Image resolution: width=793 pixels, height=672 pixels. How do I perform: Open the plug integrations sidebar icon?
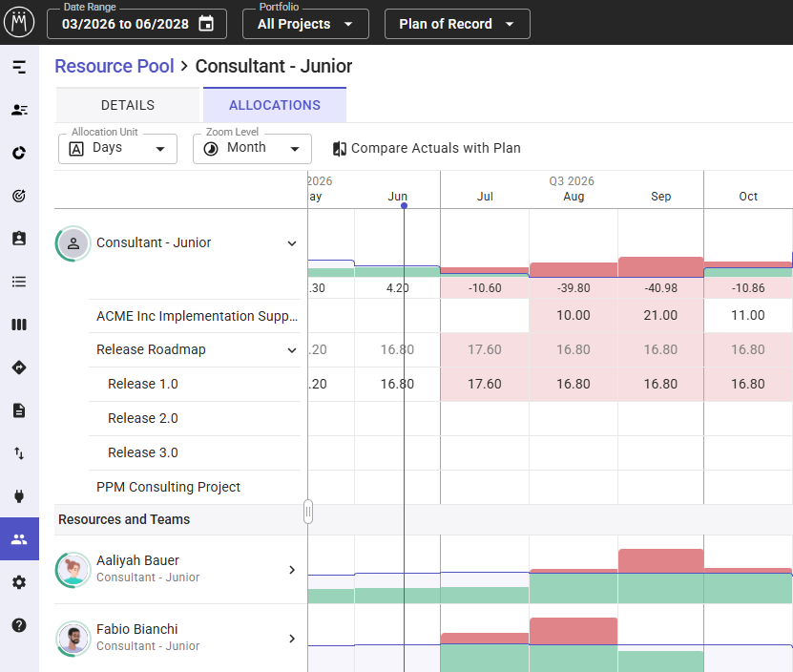[19, 496]
